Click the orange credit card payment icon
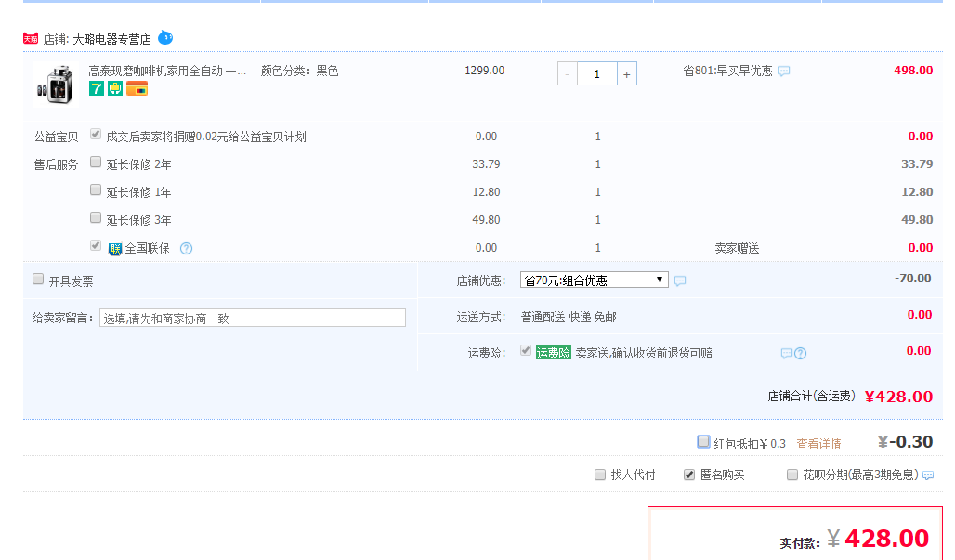Image resolution: width=955 pixels, height=560 pixels. click(137, 89)
